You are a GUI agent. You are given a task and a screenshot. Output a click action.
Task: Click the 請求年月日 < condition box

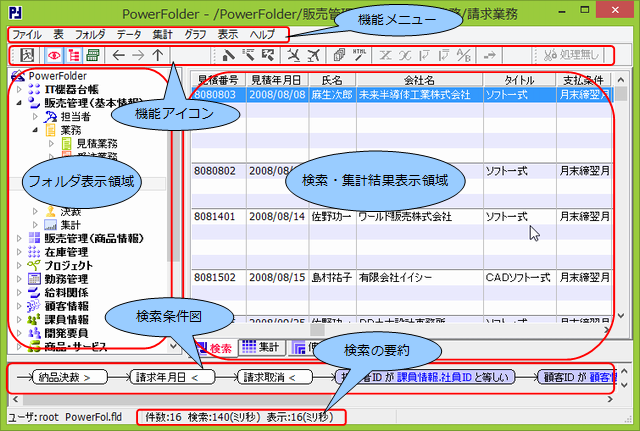[172, 378]
